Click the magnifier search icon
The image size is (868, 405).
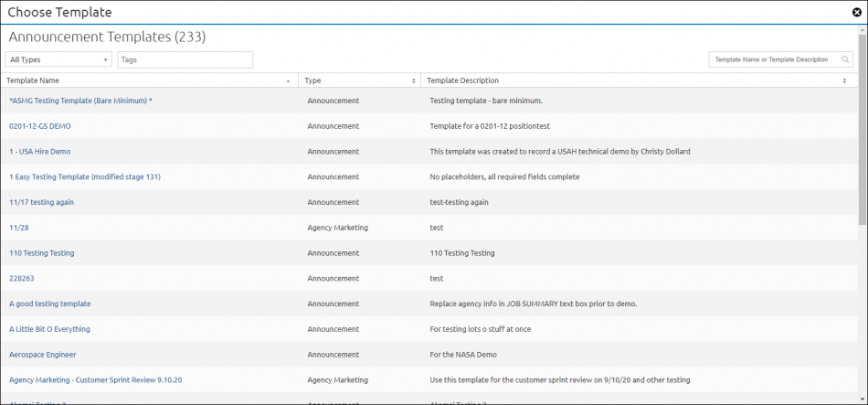(845, 59)
